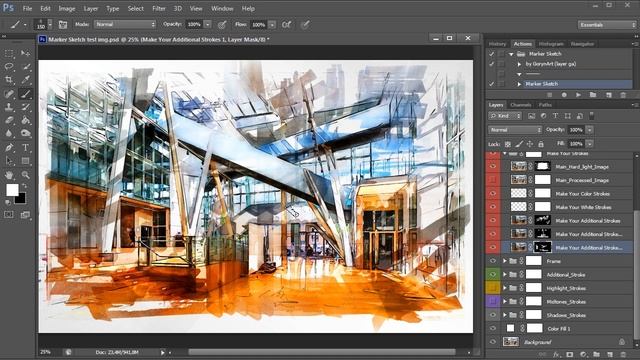Viewport: 640px width, 360px height.
Task: Open the Filter menu
Action: pos(158,8)
